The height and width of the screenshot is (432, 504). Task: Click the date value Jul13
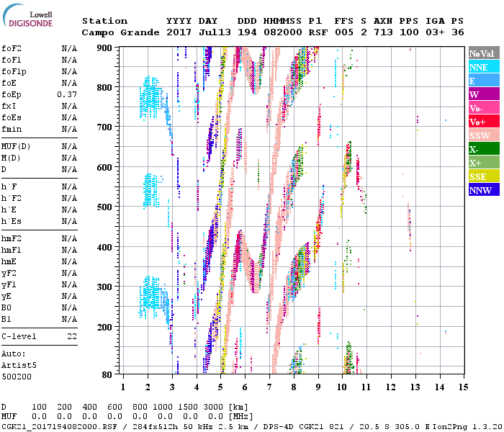[215, 32]
